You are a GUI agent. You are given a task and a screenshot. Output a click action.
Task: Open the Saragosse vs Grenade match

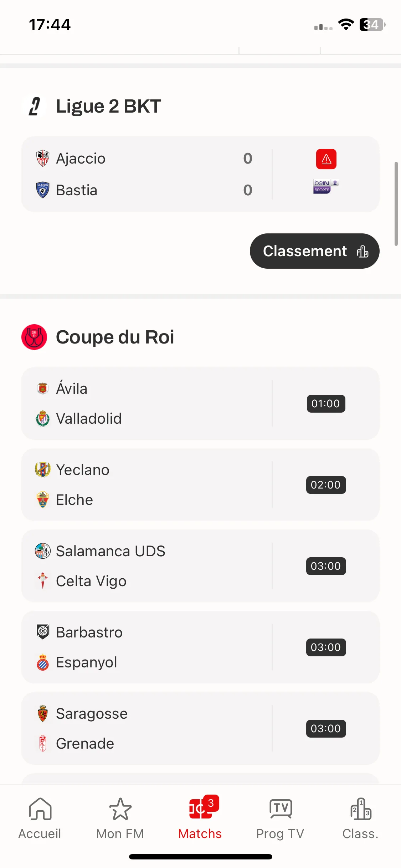[x=200, y=728]
